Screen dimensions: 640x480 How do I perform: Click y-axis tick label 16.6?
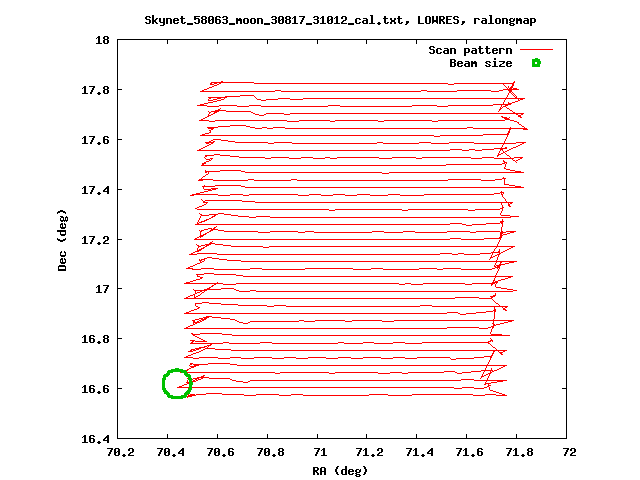tap(95, 389)
